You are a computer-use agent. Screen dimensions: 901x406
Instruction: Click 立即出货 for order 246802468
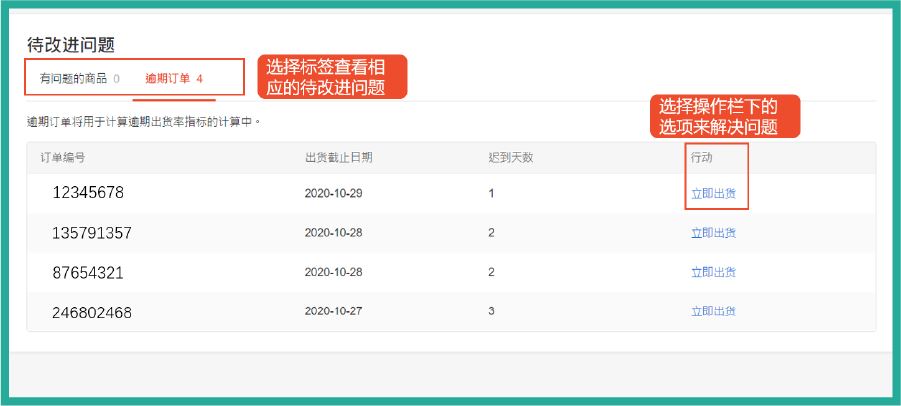pyautogui.click(x=713, y=311)
